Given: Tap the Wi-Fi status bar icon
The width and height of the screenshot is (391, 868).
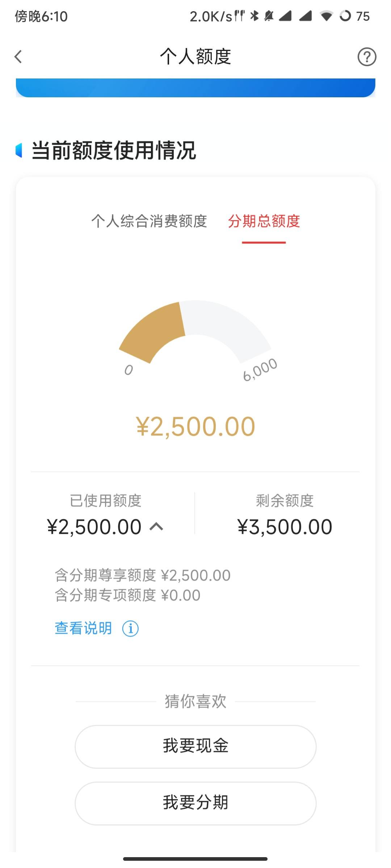Looking at the screenshot, I should (x=326, y=16).
